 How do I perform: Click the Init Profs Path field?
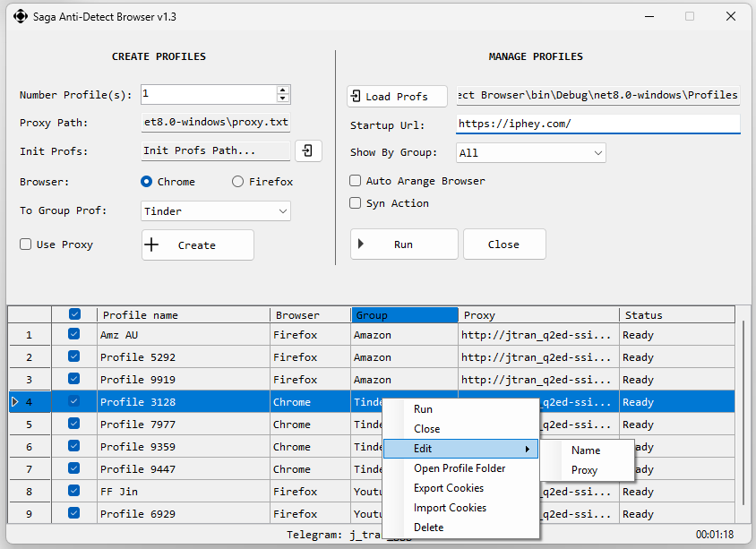click(216, 150)
